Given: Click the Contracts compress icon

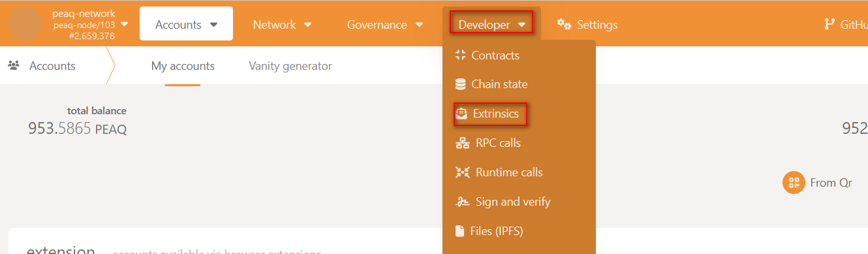Looking at the screenshot, I should (x=460, y=56).
